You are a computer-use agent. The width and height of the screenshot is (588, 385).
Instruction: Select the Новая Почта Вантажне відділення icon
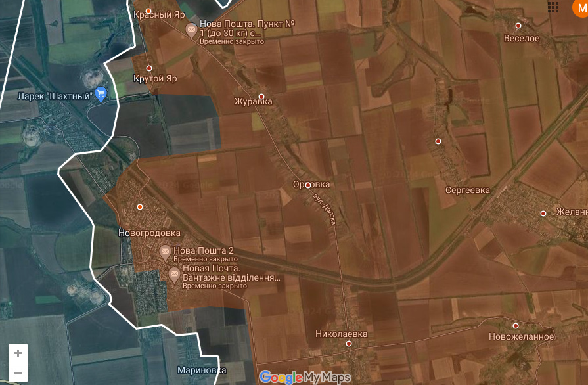click(x=174, y=275)
